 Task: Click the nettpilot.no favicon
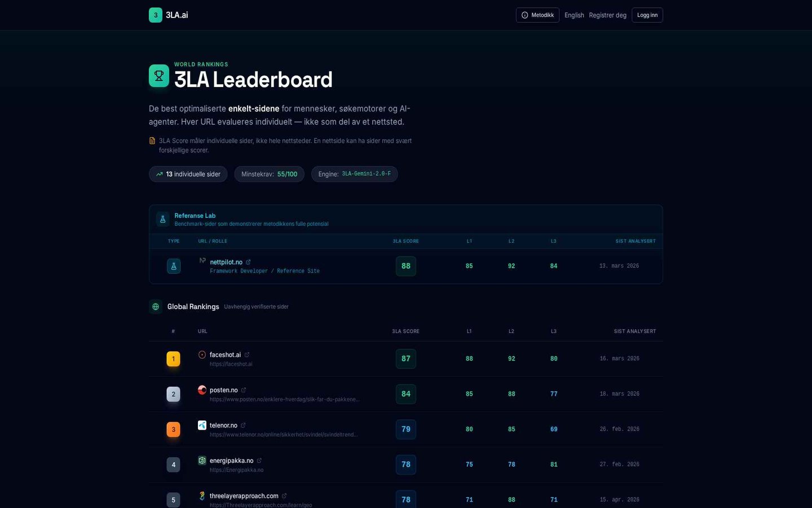click(x=202, y=261)
